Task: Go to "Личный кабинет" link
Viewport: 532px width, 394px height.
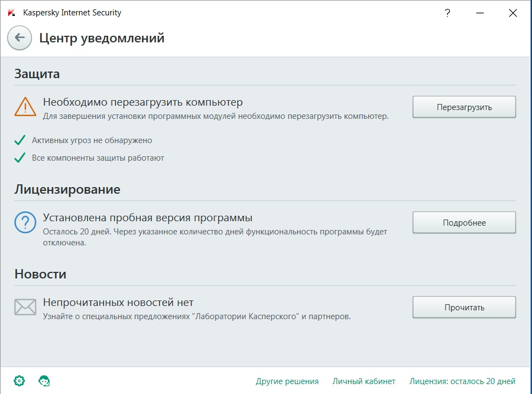Action: (x=364, y=381)
